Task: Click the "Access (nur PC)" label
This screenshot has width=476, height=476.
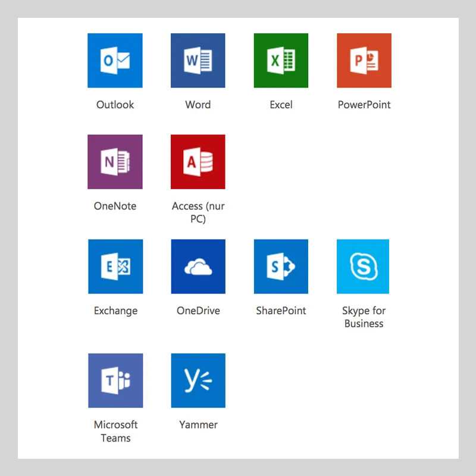Action: coord(198,212)
